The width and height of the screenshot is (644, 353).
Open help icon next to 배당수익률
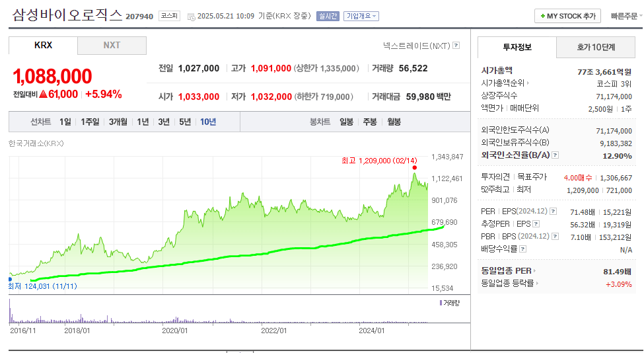[x=523, y=249]
